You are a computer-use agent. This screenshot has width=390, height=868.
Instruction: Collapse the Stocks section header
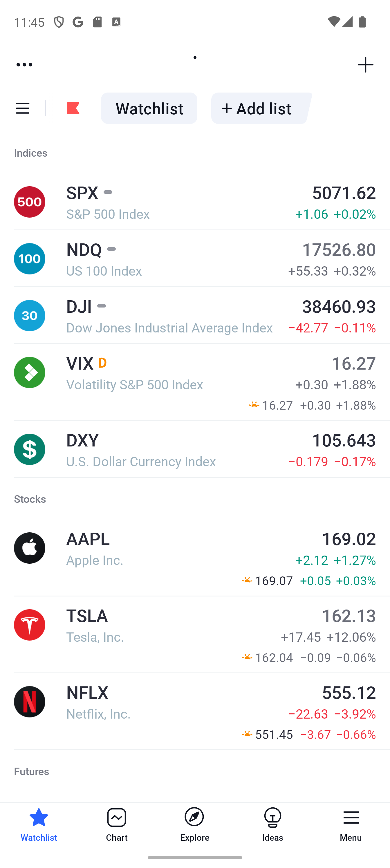[x=30, y=499]
